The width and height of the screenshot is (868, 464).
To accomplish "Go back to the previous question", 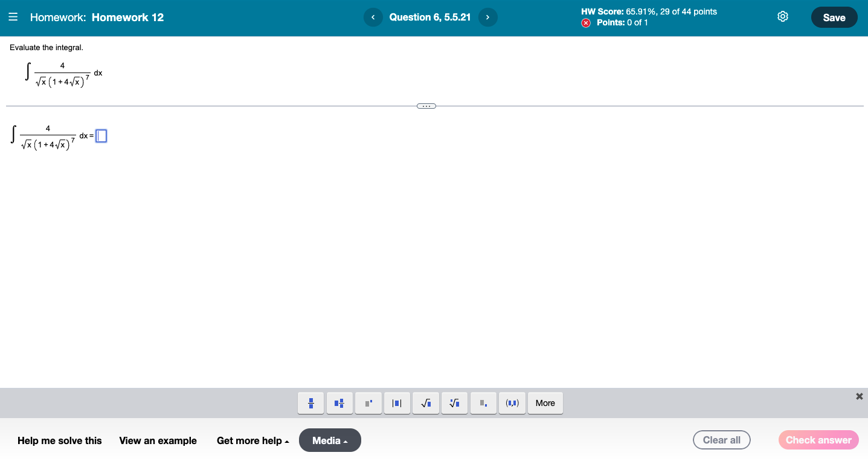I will 373,17.
